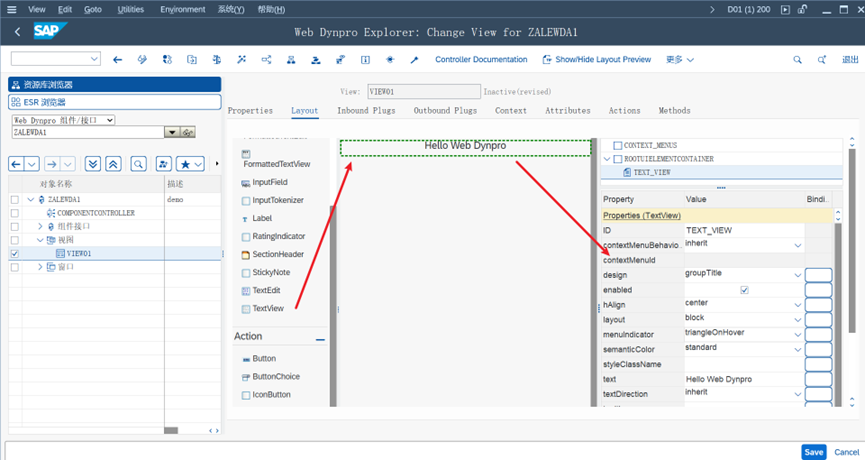Click the wrench settings toolbar icon
Image resolution: width=865 pixels, height=460 pixels.
[x=415, y=60]
